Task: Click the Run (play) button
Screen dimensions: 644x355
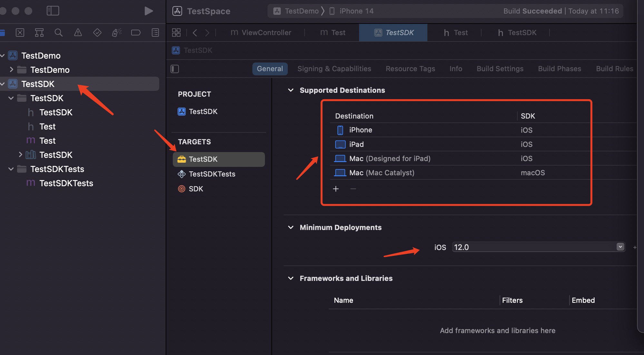Action: [148, 11]
